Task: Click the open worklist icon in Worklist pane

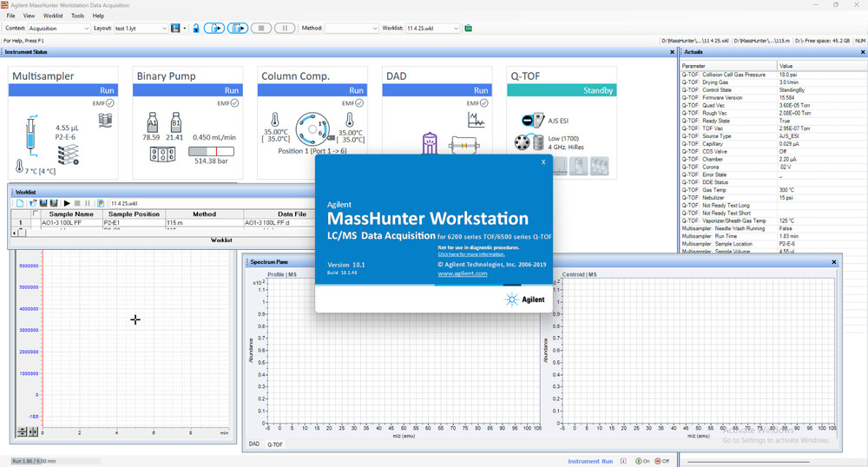Action: (x=32, y=204)
